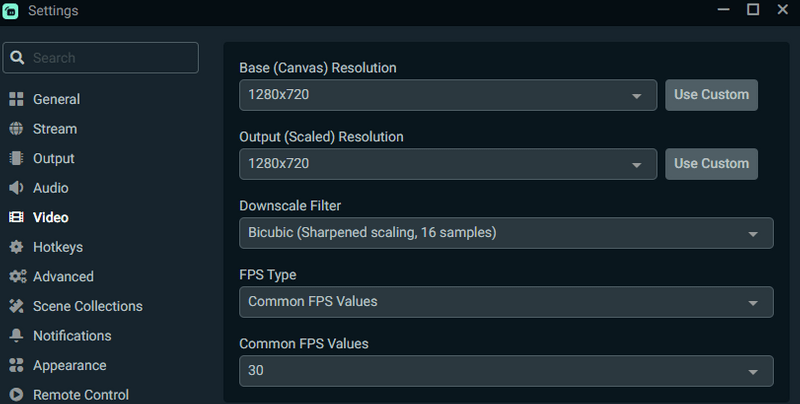
Task: Click the Notifications bell icon
Action: [x=16, y=336]
